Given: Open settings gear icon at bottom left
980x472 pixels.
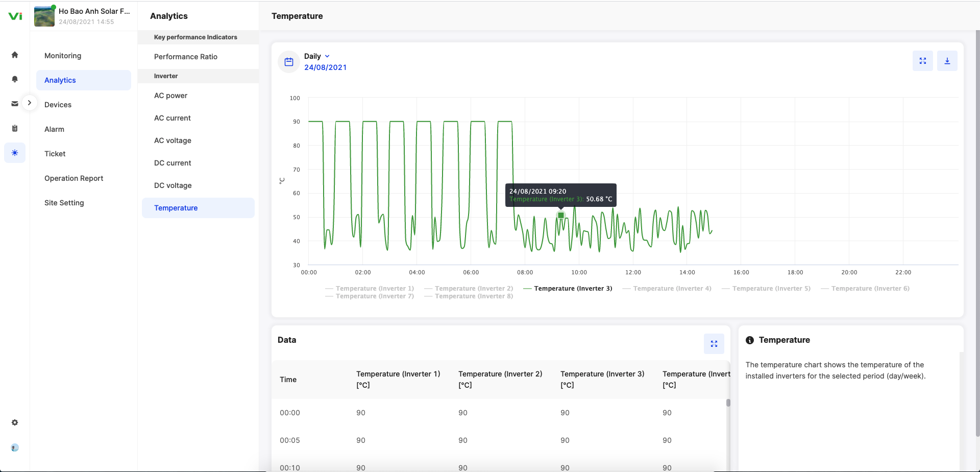Looking at the screenshot, I should [15, 422].
